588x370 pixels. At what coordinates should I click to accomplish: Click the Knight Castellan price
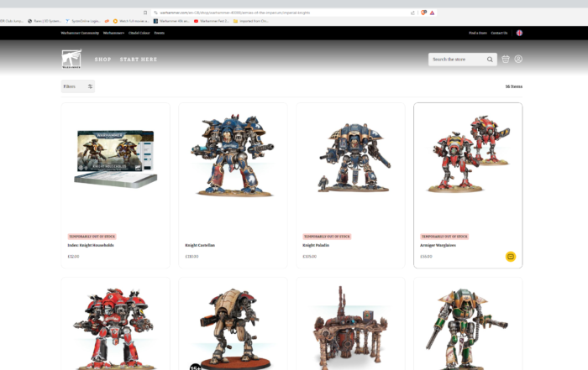[x=192, y=257]
